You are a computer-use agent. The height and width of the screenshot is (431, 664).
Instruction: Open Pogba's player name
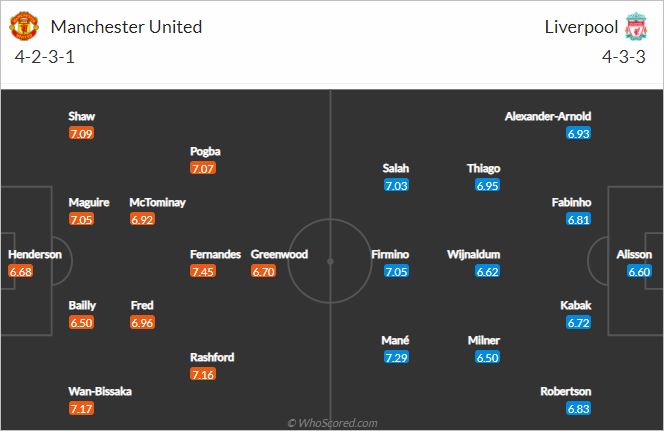coord(205,151)
